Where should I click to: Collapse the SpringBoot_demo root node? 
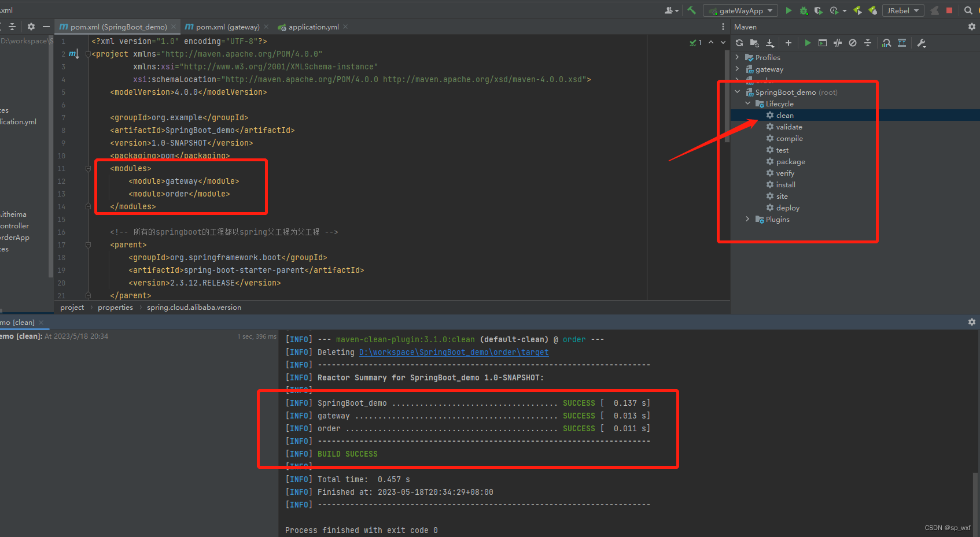point(737,92)
